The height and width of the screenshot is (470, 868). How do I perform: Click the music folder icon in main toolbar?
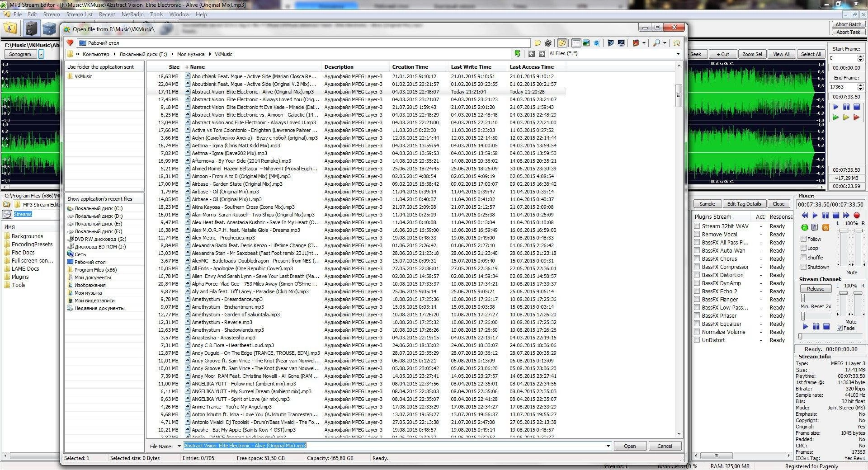click(x=10, y=28)
